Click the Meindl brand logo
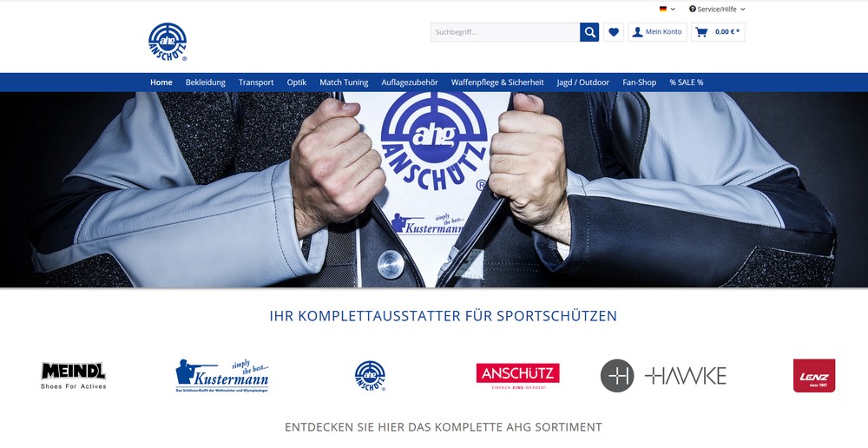The height and width of the screenshot is (448, 868). (x=74, y=375)
